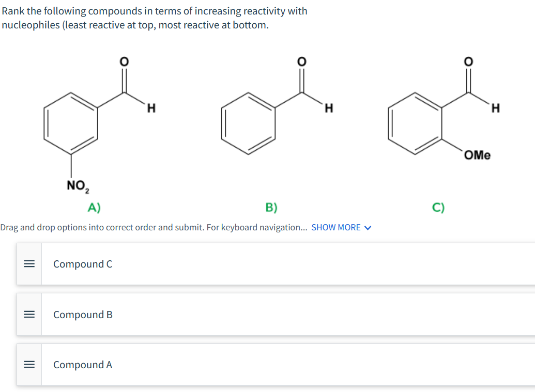Click the hamburger icon in the middle answer row
This screenshot has width=535, height=392.
pyautogui.click(x=29, y=315)
